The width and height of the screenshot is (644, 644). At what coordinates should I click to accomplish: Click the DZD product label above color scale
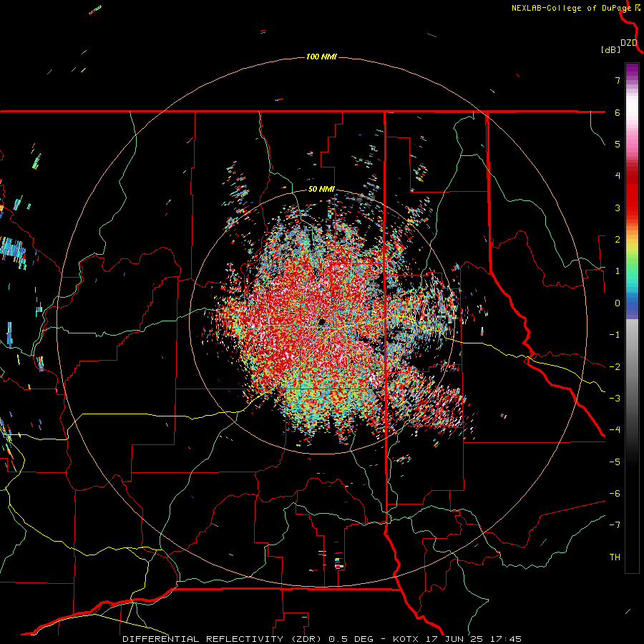629,43
